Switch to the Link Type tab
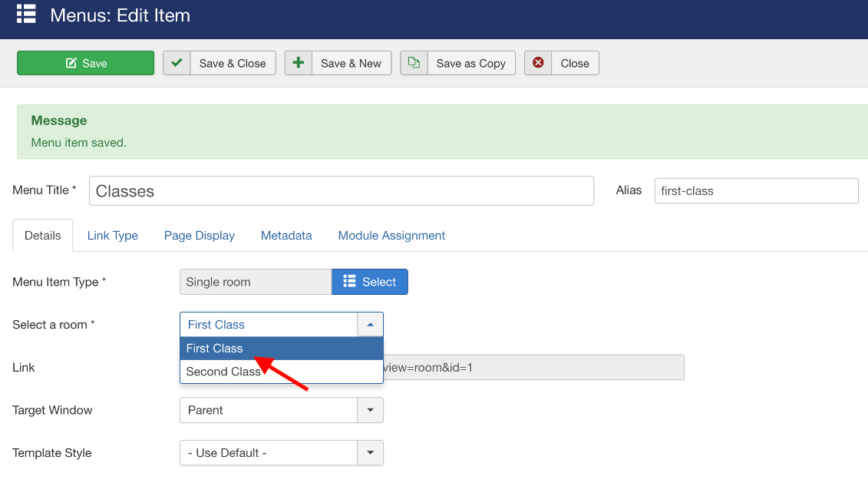 point(112,235)
